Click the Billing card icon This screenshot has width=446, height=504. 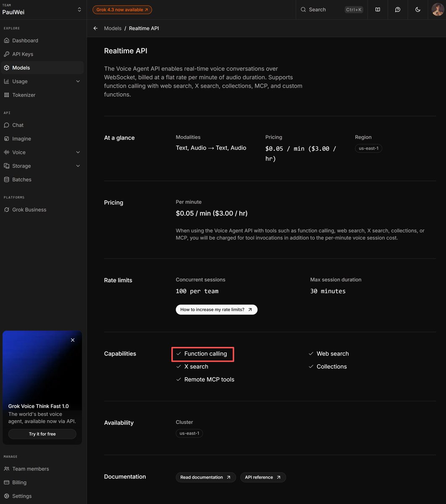pos(6,483)
